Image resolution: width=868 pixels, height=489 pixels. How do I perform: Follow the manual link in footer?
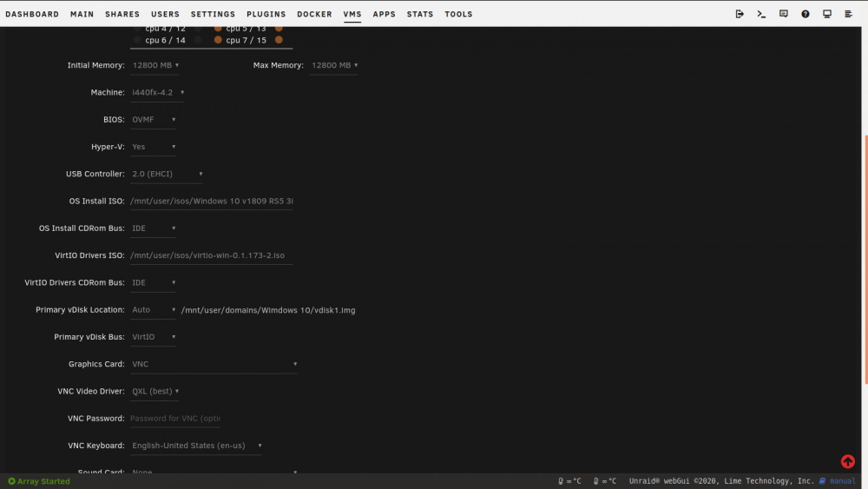(843, 481)
